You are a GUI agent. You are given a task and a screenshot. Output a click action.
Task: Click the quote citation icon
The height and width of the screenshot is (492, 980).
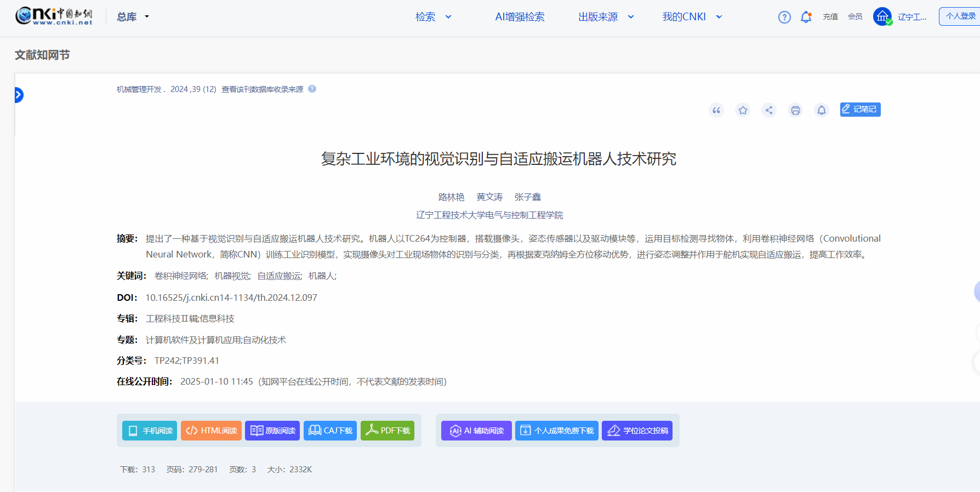pos(716,110)
